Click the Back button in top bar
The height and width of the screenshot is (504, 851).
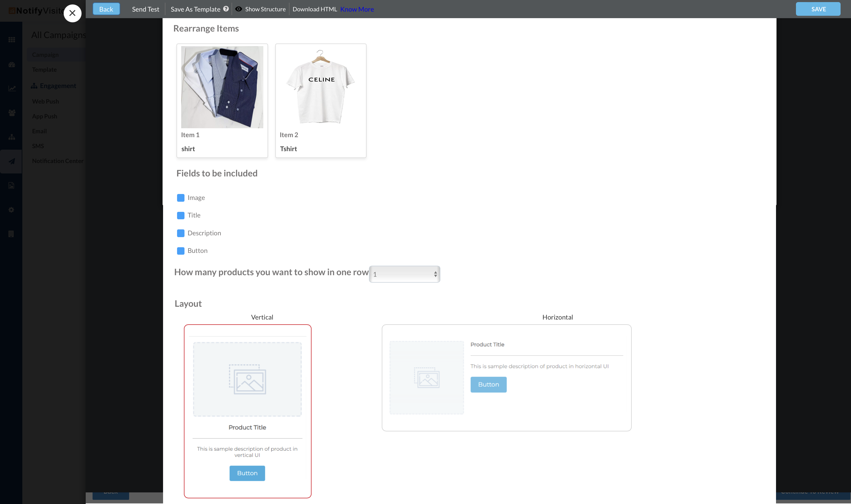pos(106,9)
